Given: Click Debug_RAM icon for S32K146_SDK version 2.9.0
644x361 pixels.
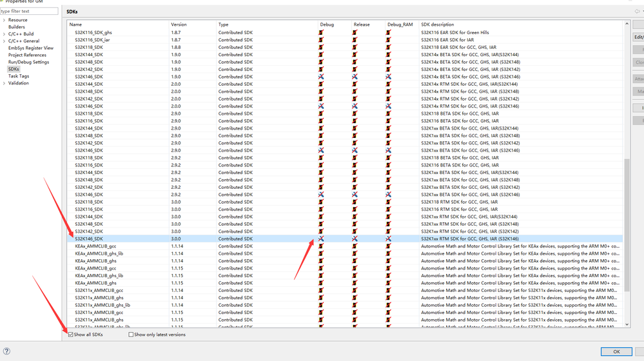Looking at the screenshot, I should (389, 150).
